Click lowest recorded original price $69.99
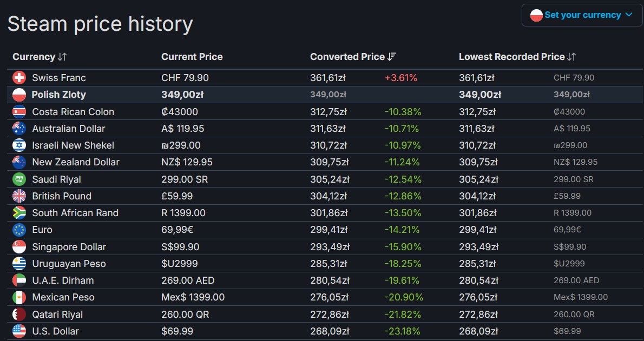644x341 pixels. click(x=567, y=331)
